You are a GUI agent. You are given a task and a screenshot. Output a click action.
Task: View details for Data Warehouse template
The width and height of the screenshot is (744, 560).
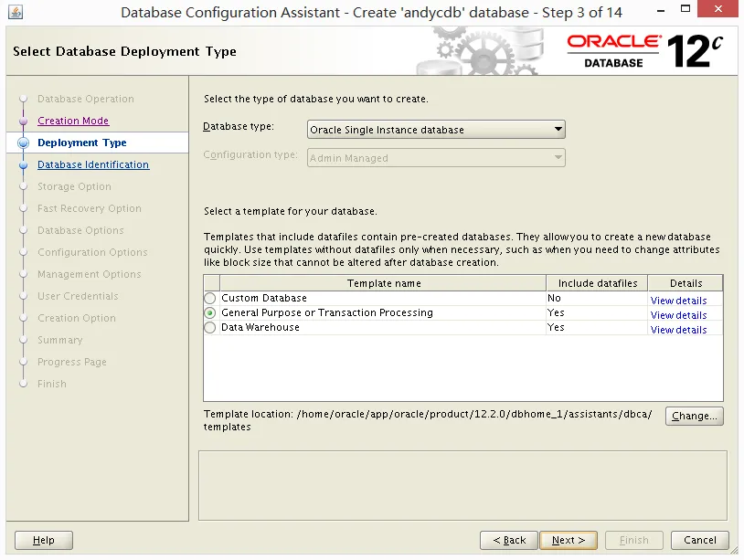[x=678, y=330]
